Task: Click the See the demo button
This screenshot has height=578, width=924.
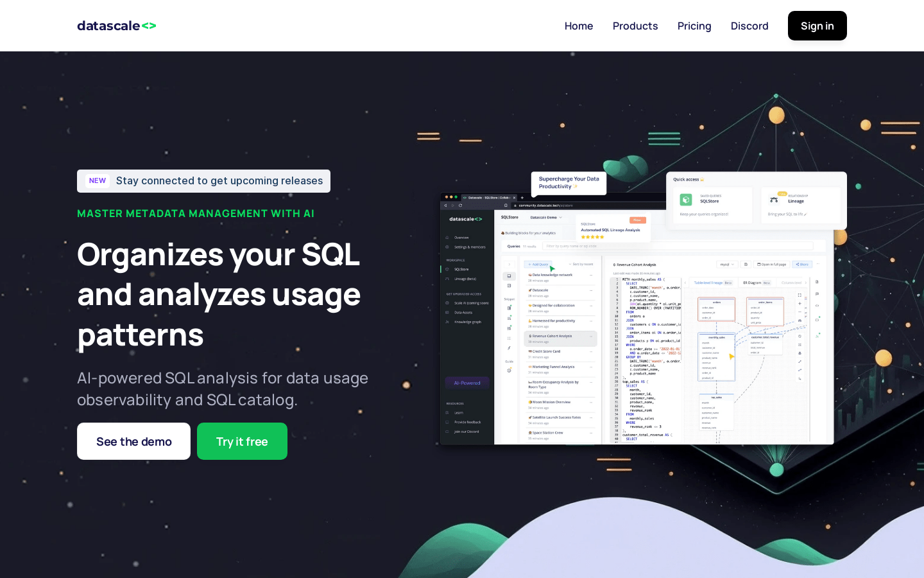Action: click(x=133, y=441)
